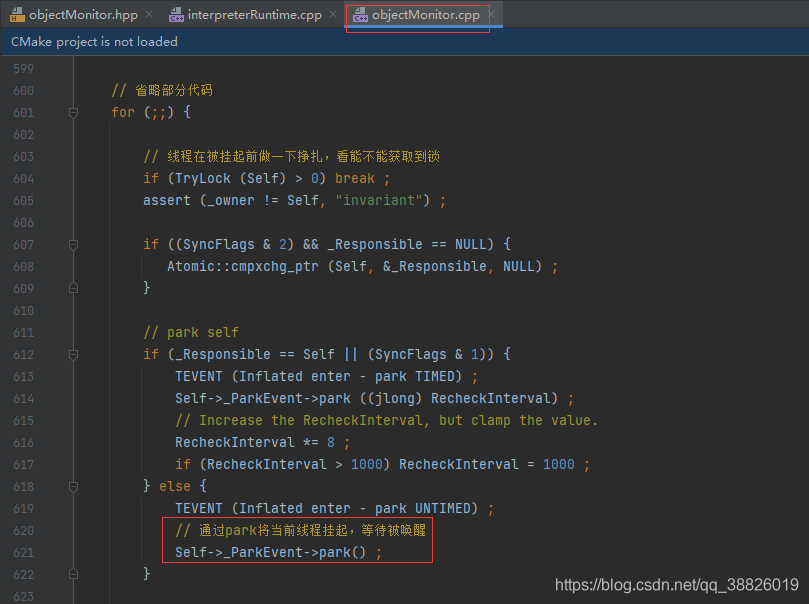
Task: Collapse the else block fold at line 618
Action: [73, 486]
